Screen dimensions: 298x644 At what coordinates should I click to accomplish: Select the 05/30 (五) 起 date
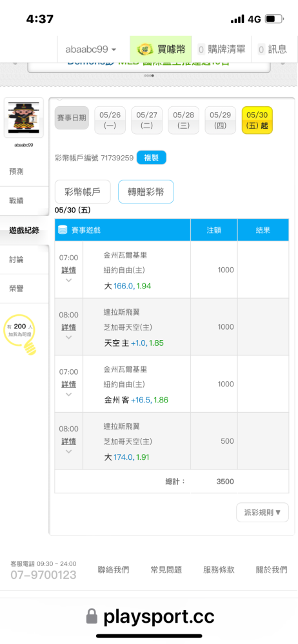[257, 120]
